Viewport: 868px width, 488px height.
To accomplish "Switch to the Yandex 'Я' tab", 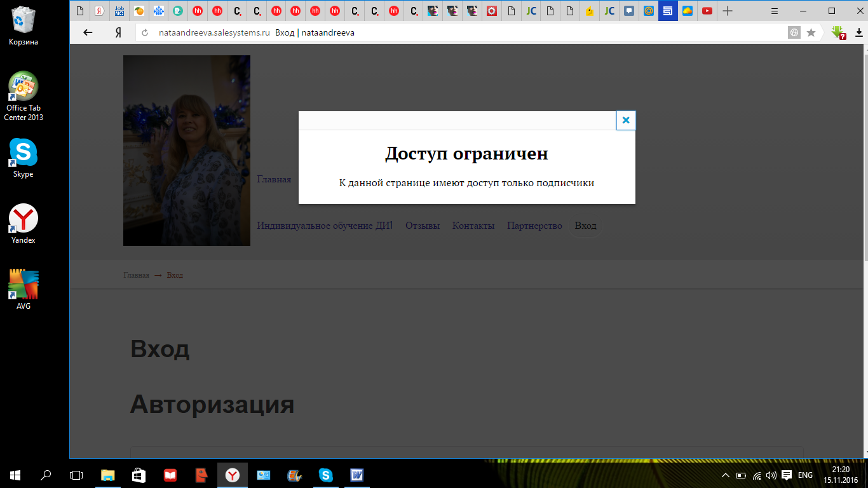I will click(x=100, y=11).
